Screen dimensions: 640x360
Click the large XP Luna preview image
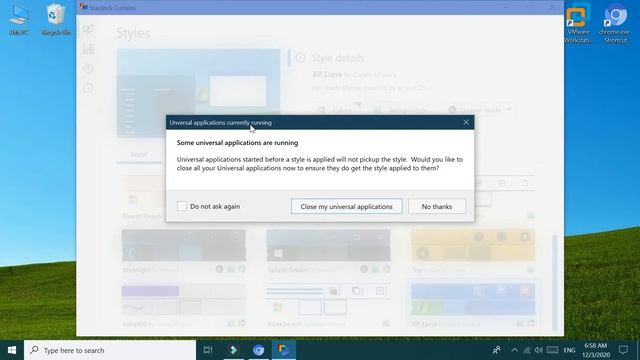pos(199,93)
